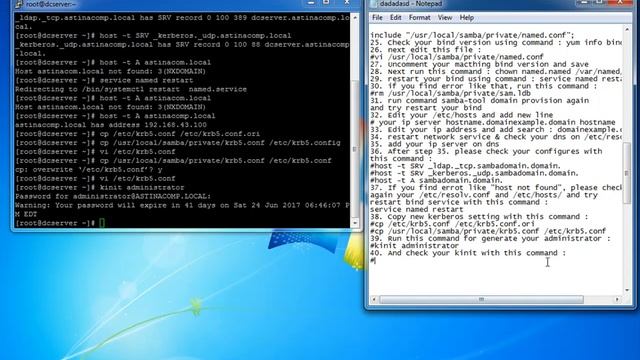Image resolution: width=640 pixels, height=360 pixels.
Task: Click Notepad step 39 'Run this command for generate'
Action: 491,238
